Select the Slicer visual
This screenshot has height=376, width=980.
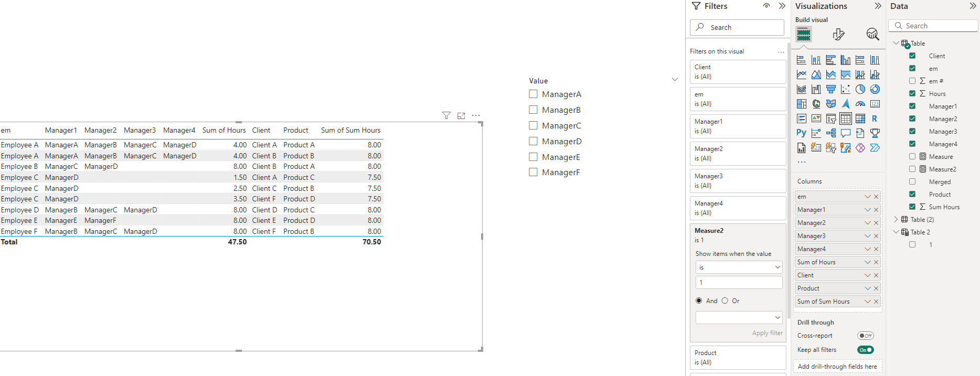point(830,119)
